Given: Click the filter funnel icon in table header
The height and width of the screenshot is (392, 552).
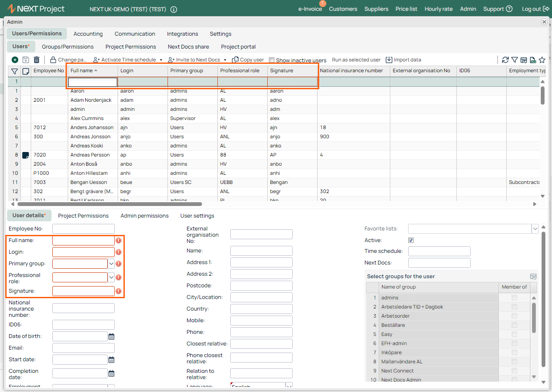Looking at the screenshot, I should [15, 71].
